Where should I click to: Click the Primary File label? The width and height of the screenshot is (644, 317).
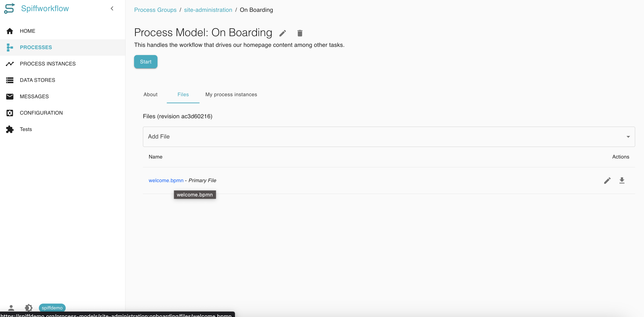pos(202,180)
